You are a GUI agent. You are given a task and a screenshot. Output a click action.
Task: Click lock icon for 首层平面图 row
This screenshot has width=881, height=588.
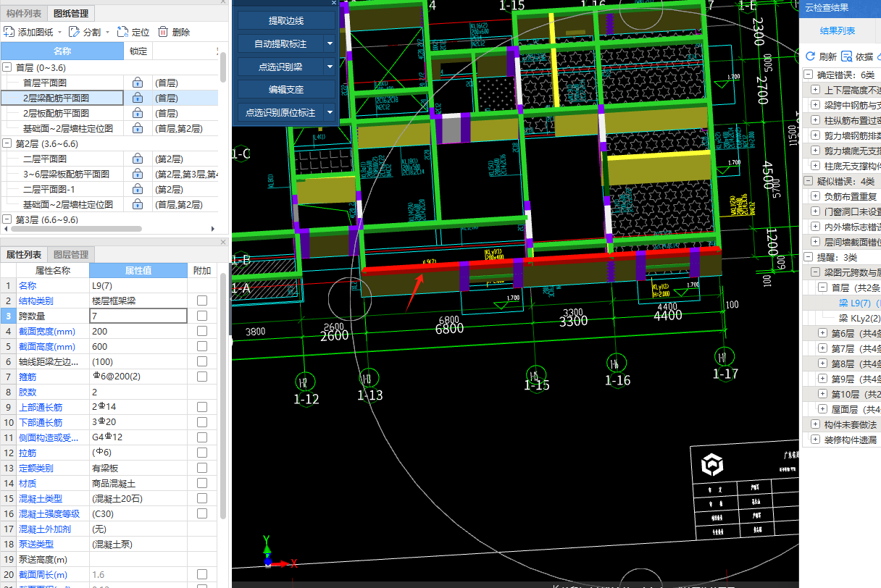coord(138,83)
